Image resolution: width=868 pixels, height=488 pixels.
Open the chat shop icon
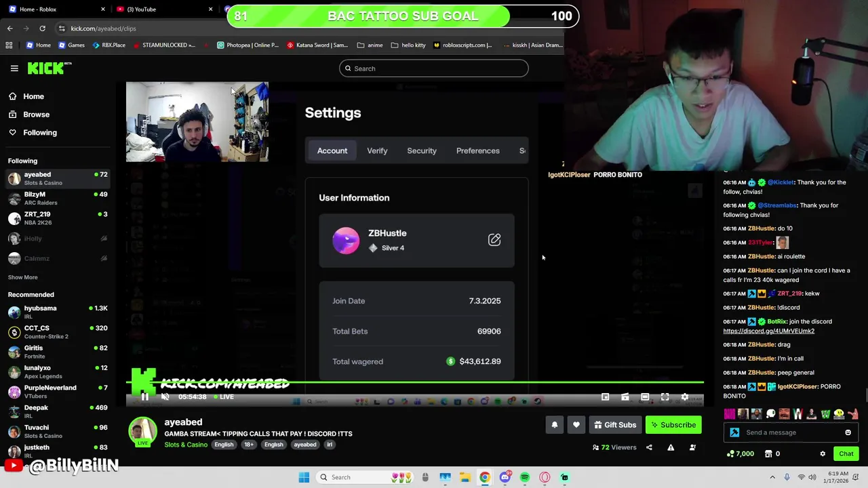pyautogui.click(x=768, y=454)
